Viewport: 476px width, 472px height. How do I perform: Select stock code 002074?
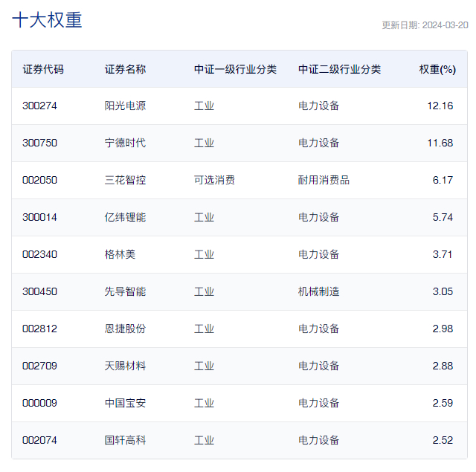point(39,440)
